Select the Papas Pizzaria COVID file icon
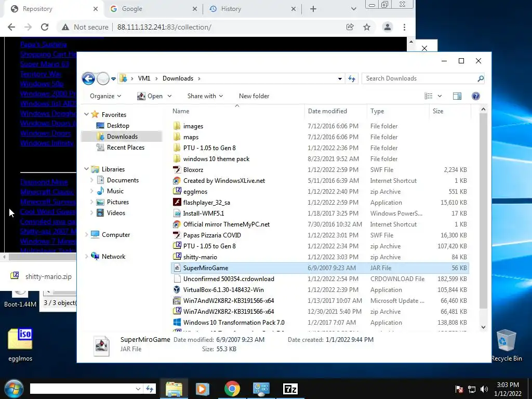 click(177, 235)
